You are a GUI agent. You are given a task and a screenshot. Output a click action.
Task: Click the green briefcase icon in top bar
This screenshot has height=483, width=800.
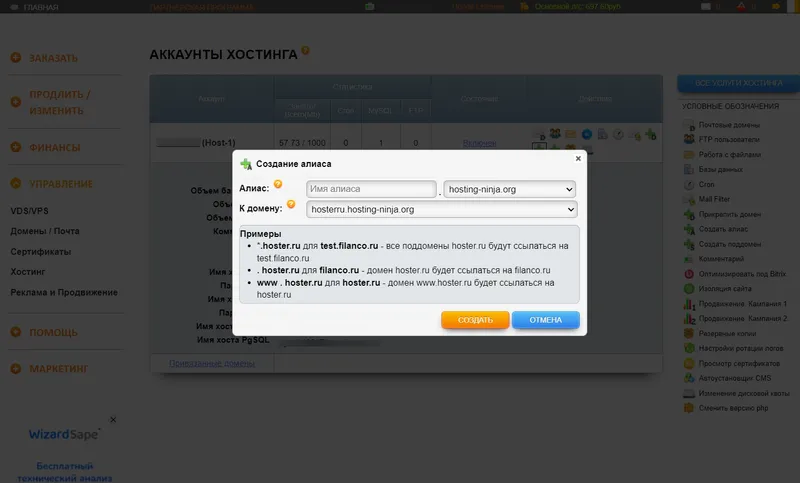click(x=370, y=7)
